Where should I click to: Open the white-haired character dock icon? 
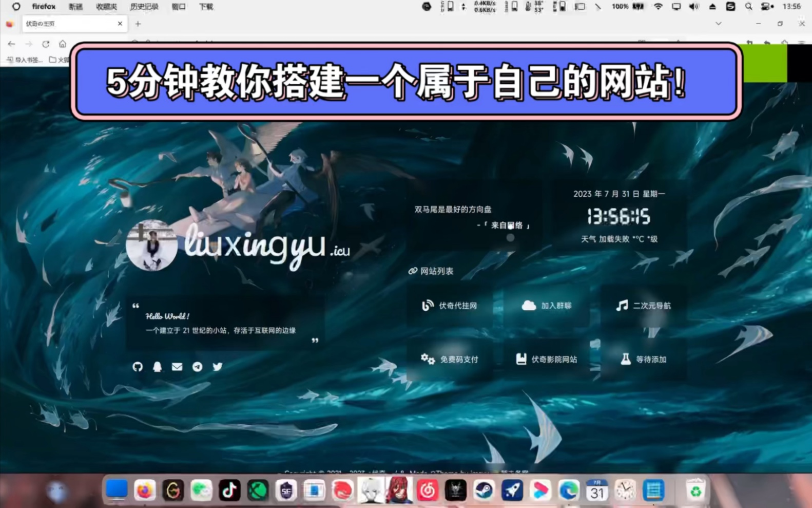point(371,490)
